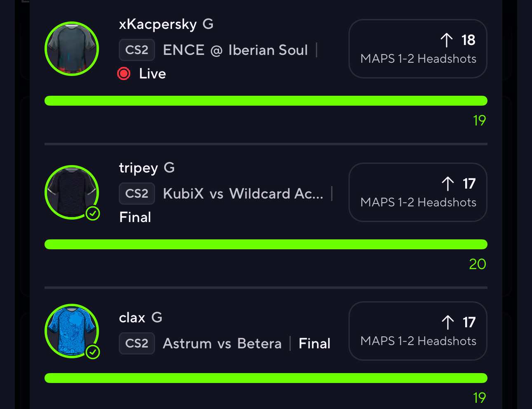Click the green checkmark on clax's avatar

pyautogui.click(x=93, y=352)
